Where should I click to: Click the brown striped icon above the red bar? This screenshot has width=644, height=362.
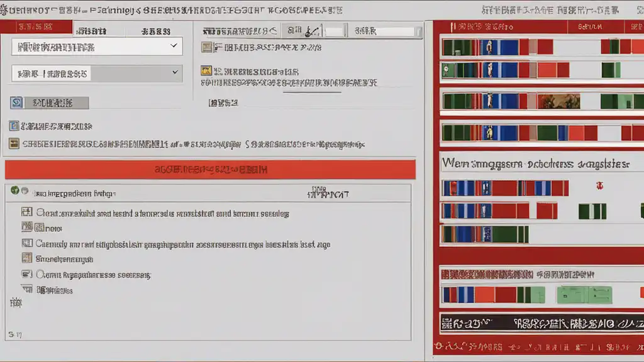coord(14,143)
